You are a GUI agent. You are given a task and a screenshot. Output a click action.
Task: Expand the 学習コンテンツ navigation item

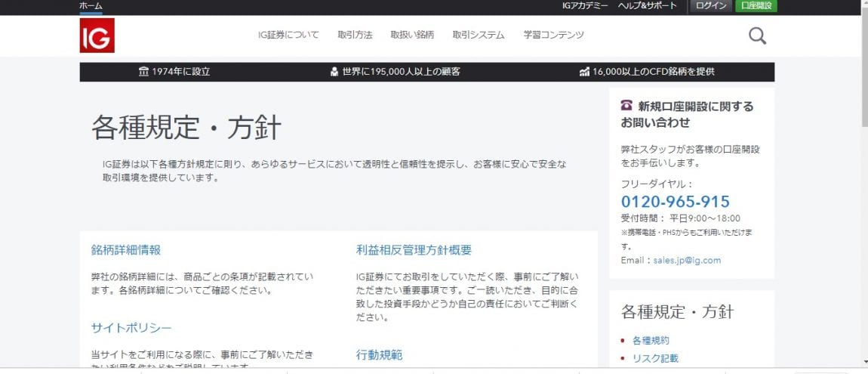(554, 35)
